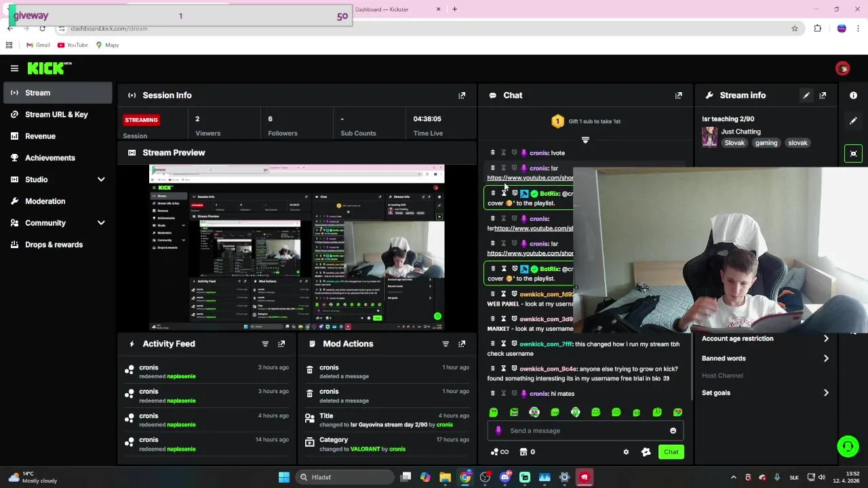Open the first YouTube link from cronis
The image size is (868, 488).
530,178
